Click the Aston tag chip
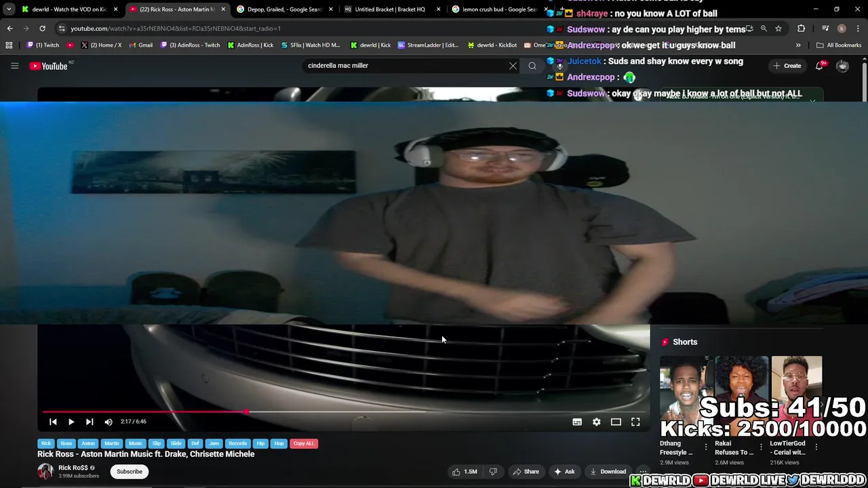 pos(88,443)
